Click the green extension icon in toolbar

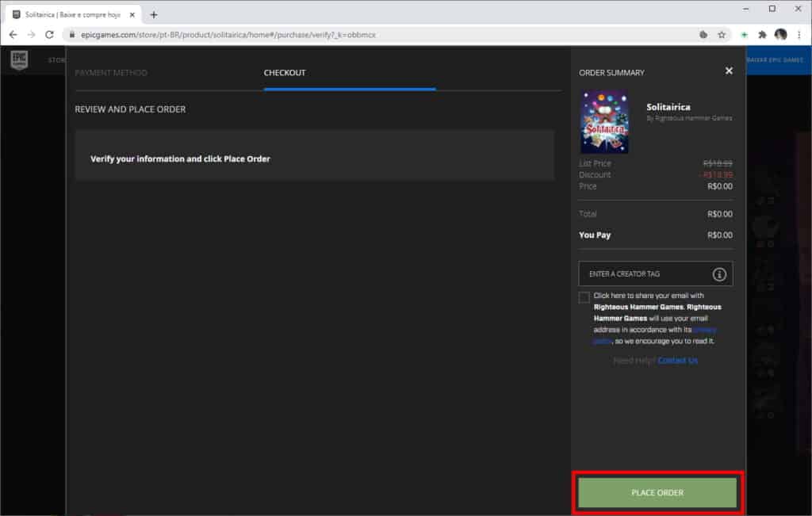click(x=744, y=35)
